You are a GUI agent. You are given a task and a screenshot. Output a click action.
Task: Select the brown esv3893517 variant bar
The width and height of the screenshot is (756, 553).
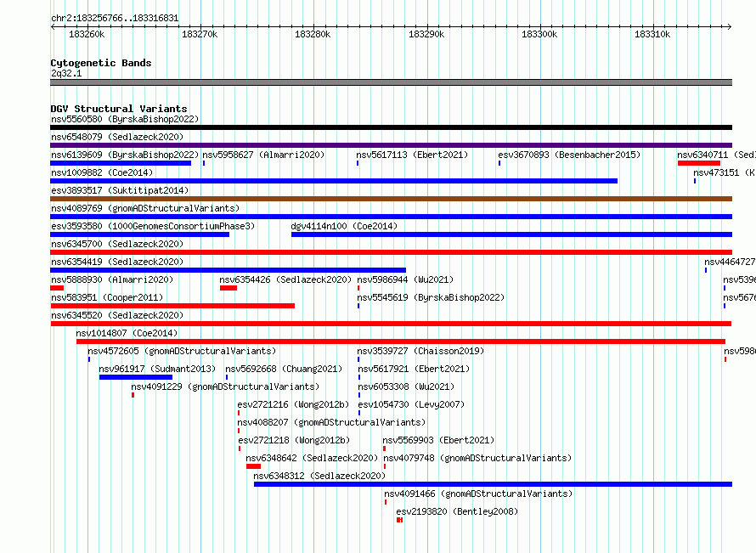pyautogui.click(x=391, y=199)
